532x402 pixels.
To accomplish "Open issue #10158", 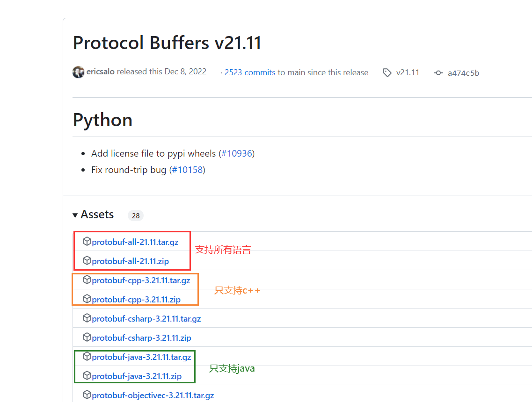I will coord(187,170).
